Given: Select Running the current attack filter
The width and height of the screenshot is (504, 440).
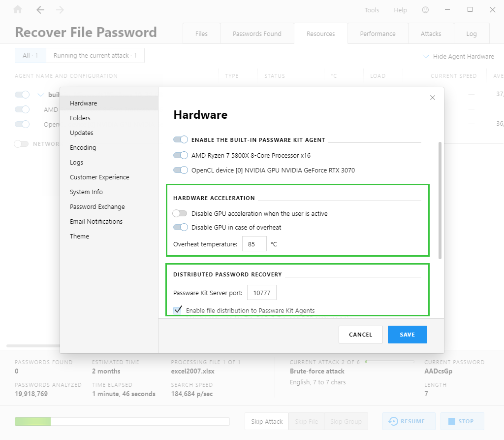Looking at the screenshot, I should [x=95, y=55].
